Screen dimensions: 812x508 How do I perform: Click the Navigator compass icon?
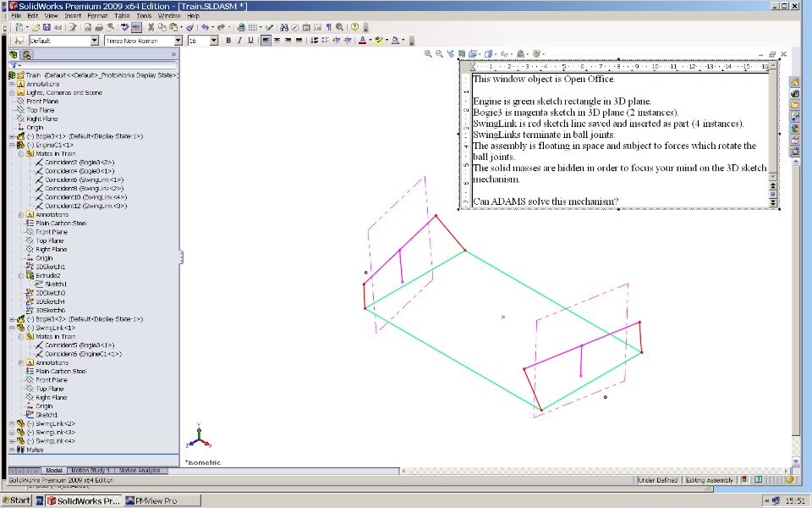point(295,27)
